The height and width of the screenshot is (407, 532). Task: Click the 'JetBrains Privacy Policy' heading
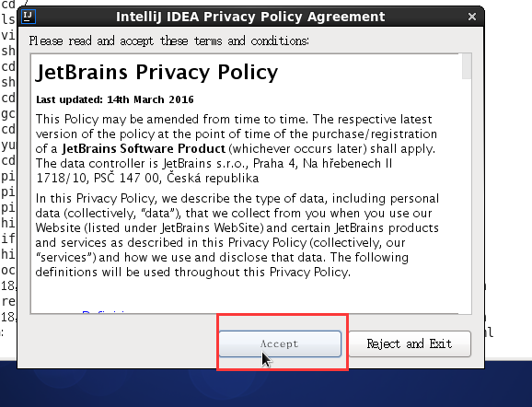point(156,72)
